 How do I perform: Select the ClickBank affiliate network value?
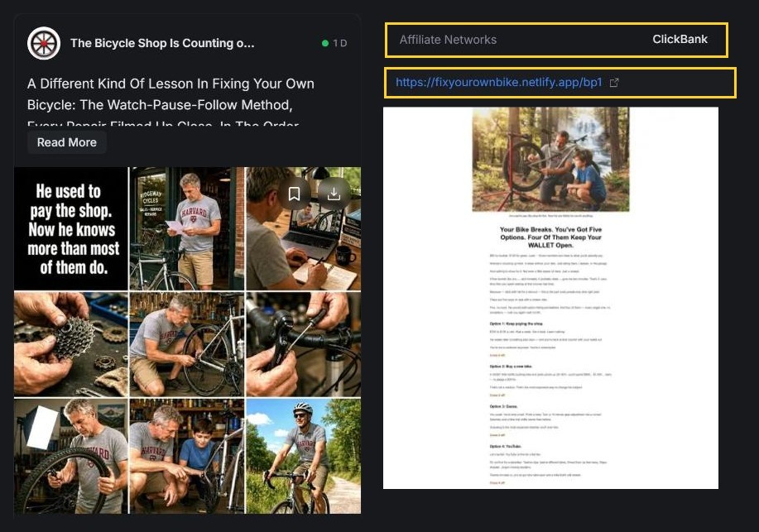tap(680, 39)
